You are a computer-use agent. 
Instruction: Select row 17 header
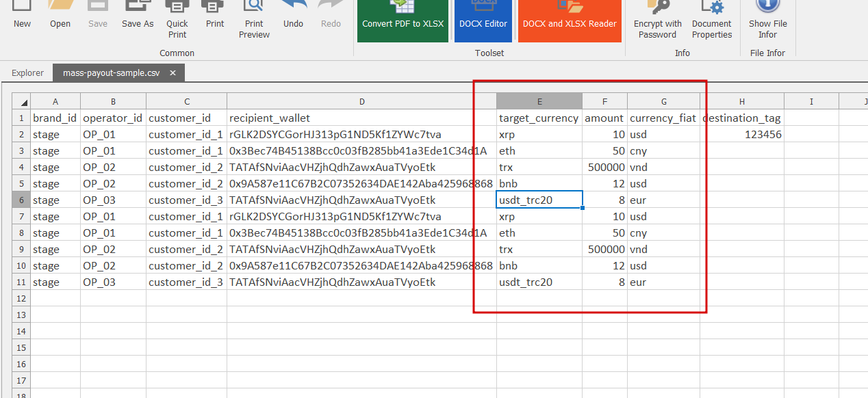pos(21,380)
